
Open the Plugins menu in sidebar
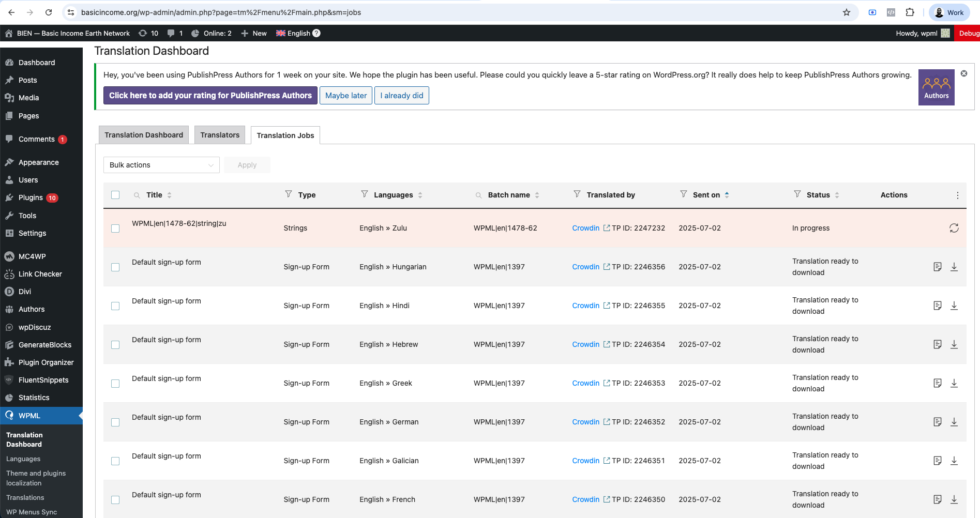[x=31, y=197]
